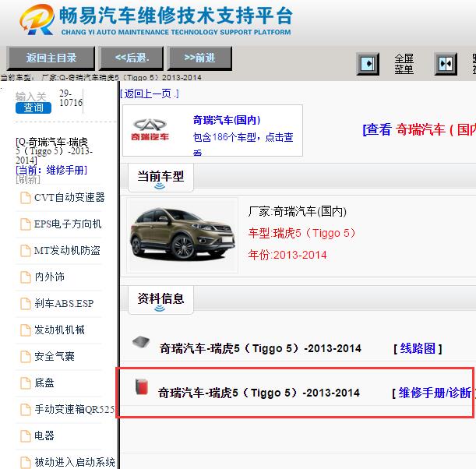
Task: Click the collapse panels icon with inward arrows
Action: 446,64
